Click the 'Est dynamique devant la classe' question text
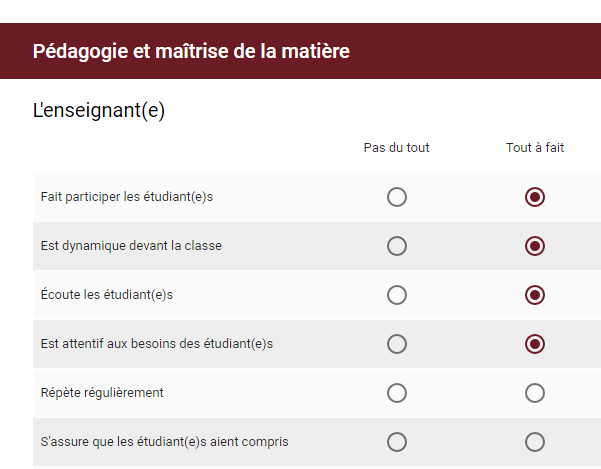Screen dimensions: 601x469 click(131, 246)
